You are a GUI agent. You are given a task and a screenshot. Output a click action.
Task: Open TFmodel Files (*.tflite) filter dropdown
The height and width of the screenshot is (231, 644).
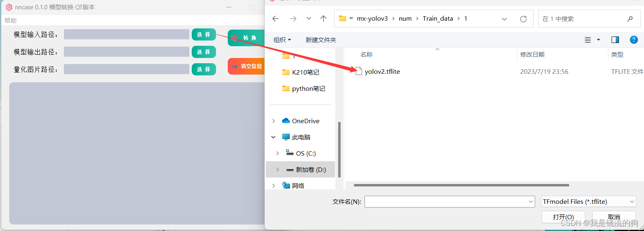click(x=589, y=201)
